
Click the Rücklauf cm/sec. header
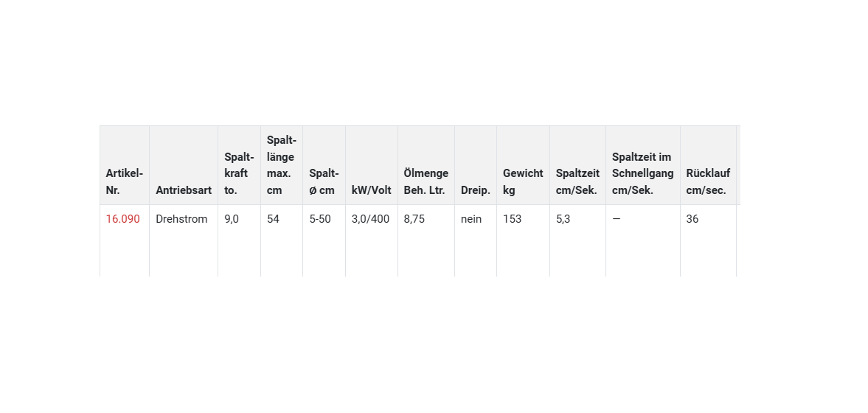[x=708, y=181]
